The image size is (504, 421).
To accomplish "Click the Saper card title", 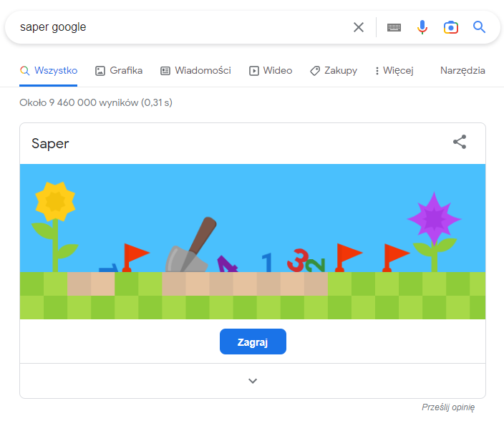I will [50, 144].
